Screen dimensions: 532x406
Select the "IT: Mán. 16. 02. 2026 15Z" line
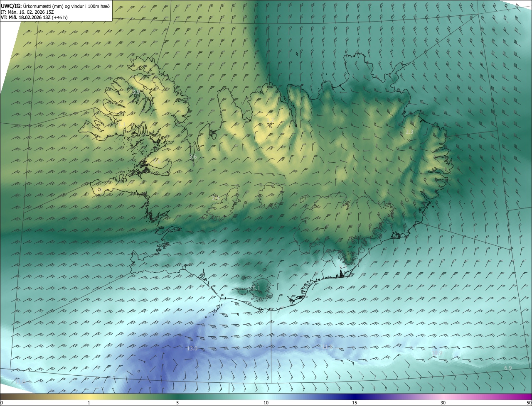(x=28, y=12)
